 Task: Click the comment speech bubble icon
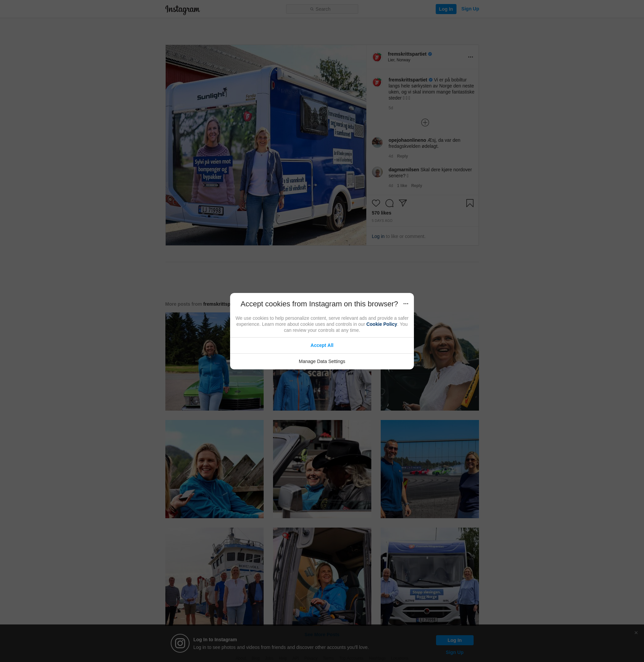[389, 203]
